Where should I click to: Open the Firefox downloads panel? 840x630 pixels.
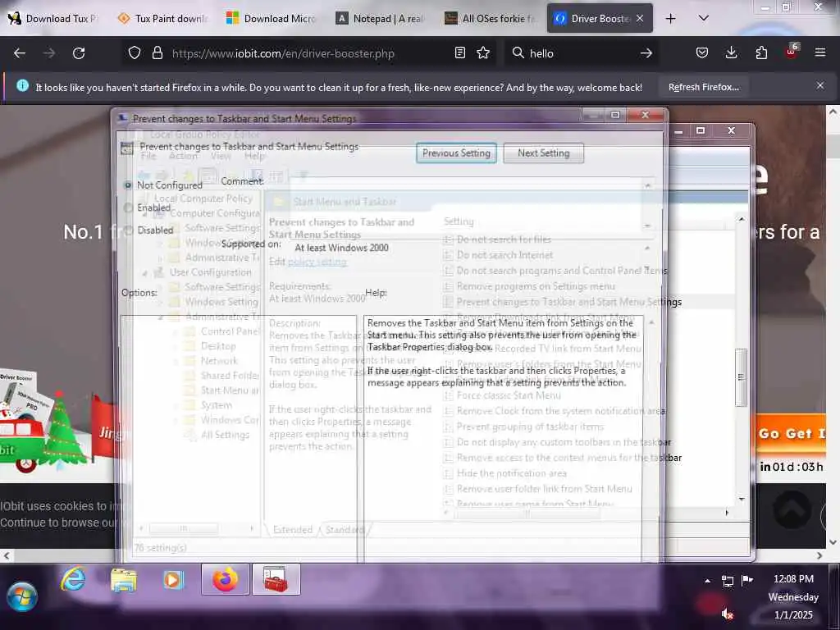pyautogui.click(x=731, y=52)
